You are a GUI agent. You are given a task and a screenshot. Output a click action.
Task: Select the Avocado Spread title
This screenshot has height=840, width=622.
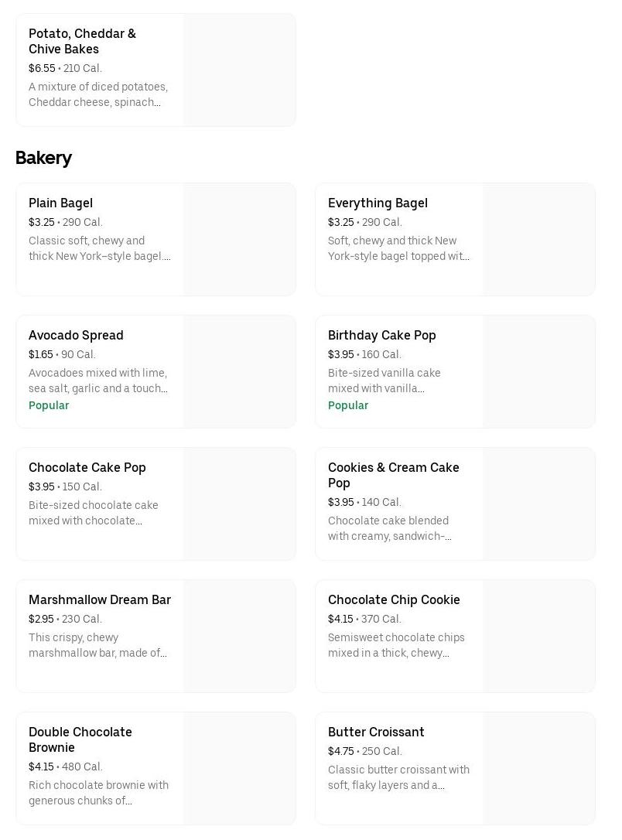(x=76, y=336)
